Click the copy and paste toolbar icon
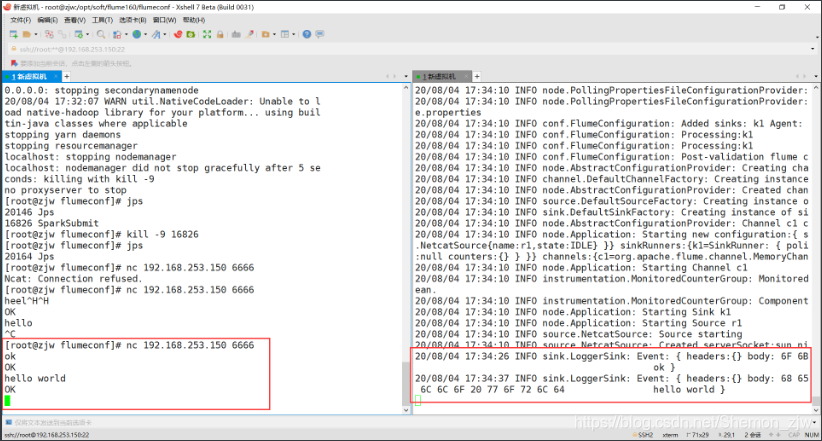Viewport: 822px width, 441px height. (x=117, y=34)
